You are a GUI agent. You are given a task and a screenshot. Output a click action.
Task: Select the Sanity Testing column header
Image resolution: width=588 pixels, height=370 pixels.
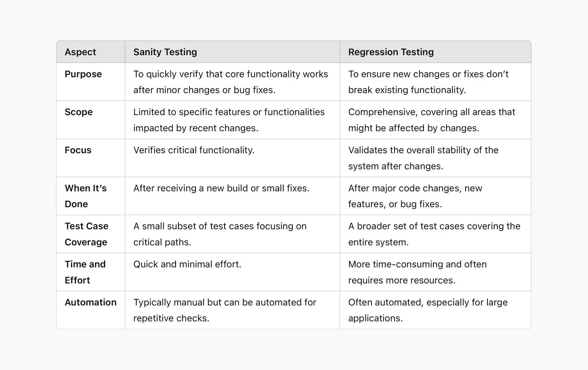click(x=165, y=52)
